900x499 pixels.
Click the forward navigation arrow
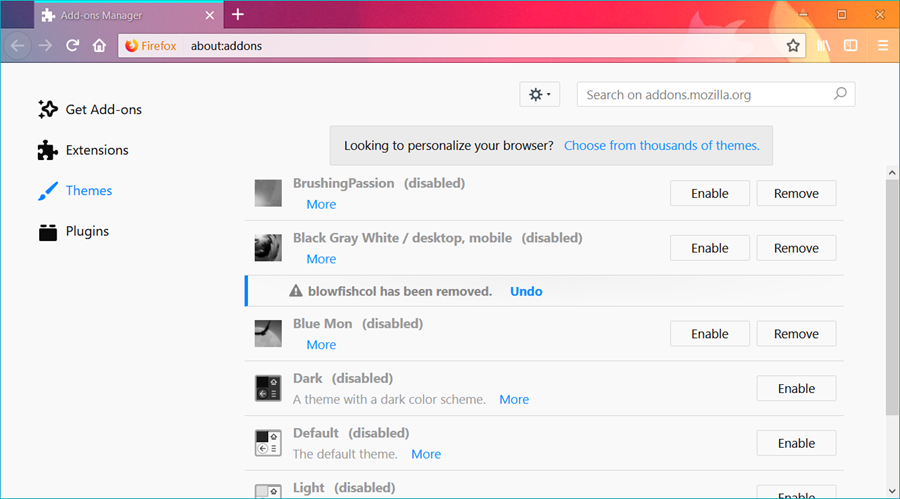click(x=45, y=45)
